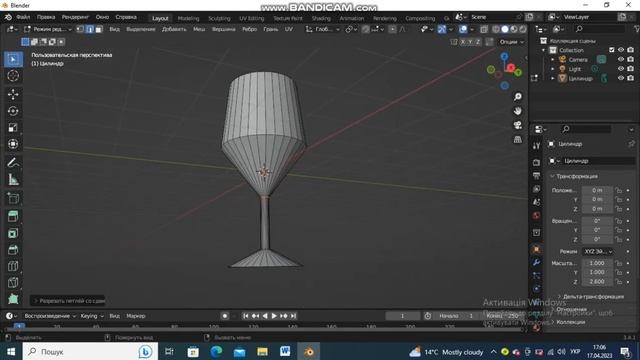The height and width of the screenshot is (360, 640).
Task: Enable vertex select mode
Action: click(x=80, y=29)
